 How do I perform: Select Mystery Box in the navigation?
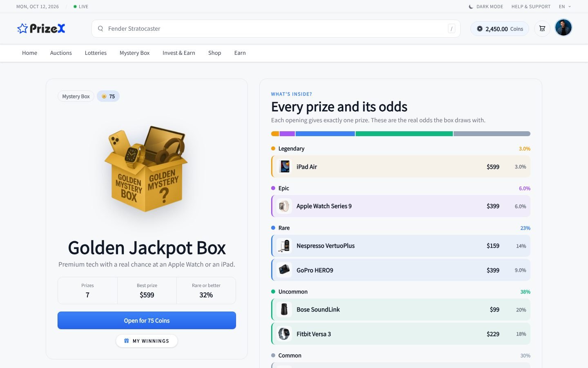pyautogui.click(x=134, y=53)
